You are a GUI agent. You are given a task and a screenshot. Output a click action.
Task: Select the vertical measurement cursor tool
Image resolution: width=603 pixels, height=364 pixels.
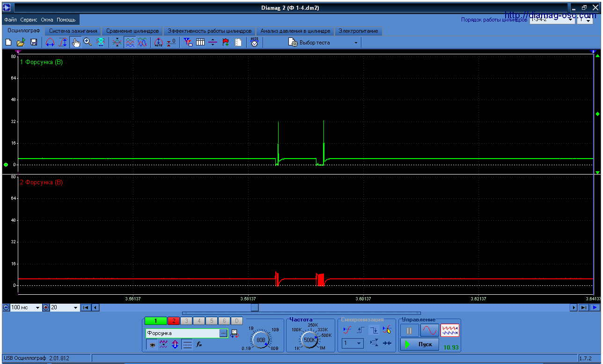[63, 43]
